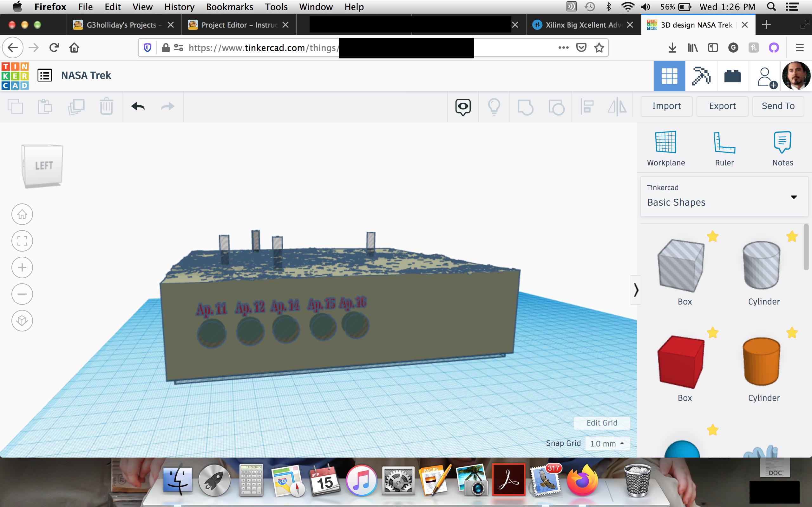This screenshot has width=812, height=507.
Task: Select the fit all to view icon
Action: click(x=22, y=241)
